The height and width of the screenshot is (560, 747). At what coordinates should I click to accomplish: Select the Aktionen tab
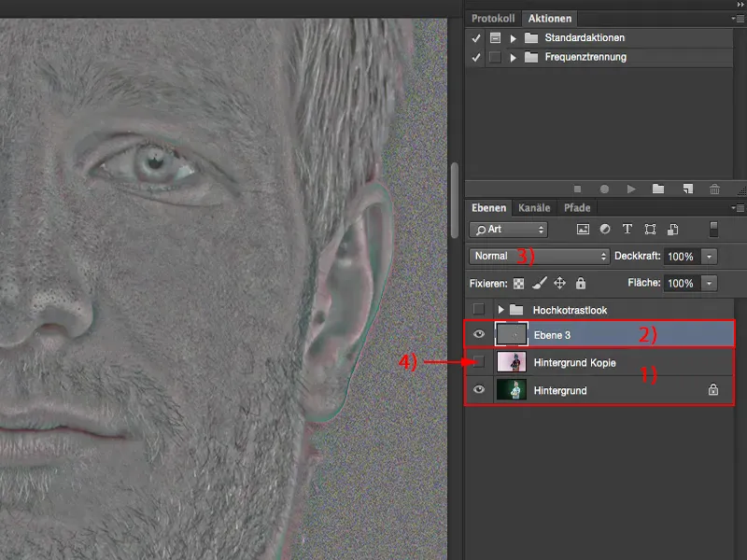click(x=550, y=19)
